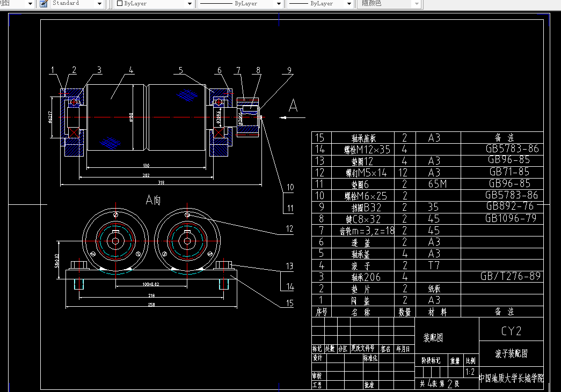Click balloon number 15 callout
The width and height of the screenshot is (561, 392).
290,304
